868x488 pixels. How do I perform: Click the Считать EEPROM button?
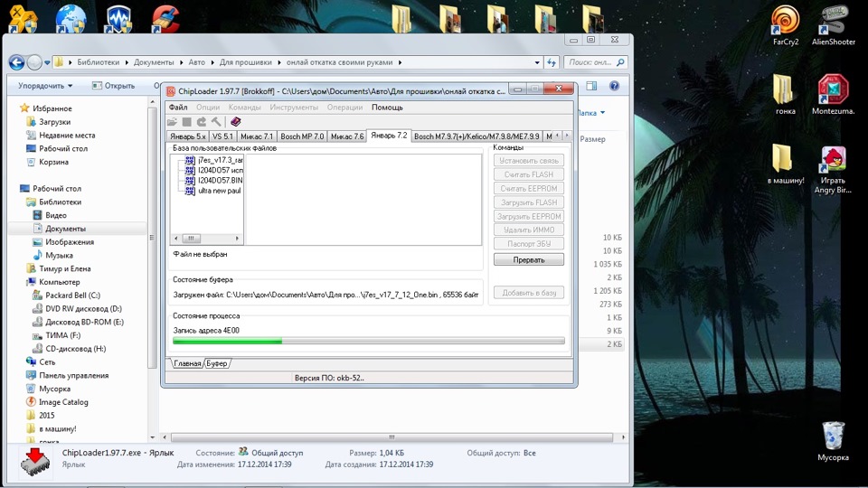coord(529,188)
